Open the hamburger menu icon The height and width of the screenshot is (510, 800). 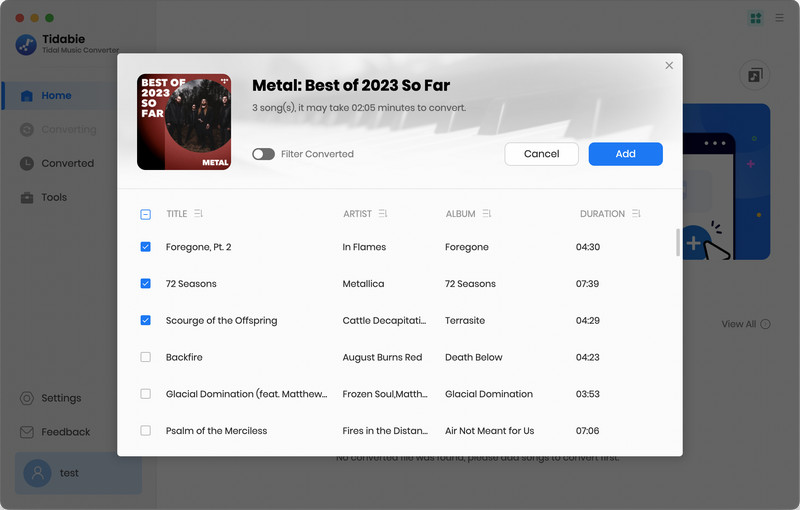[x=780, y=18]
